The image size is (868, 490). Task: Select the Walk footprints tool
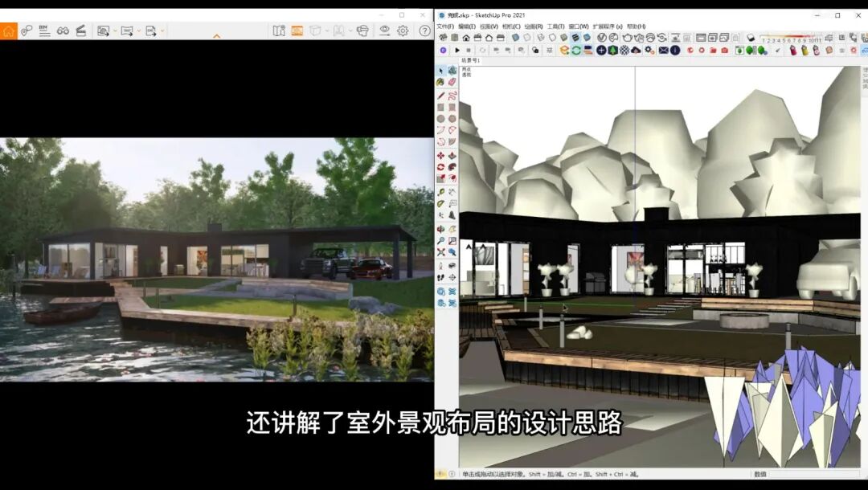(x=440, y=277)
